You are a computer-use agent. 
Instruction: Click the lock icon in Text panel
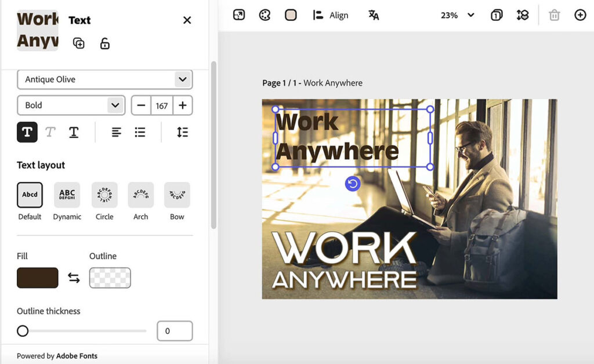pyautogui.click(x=104, y=43)
